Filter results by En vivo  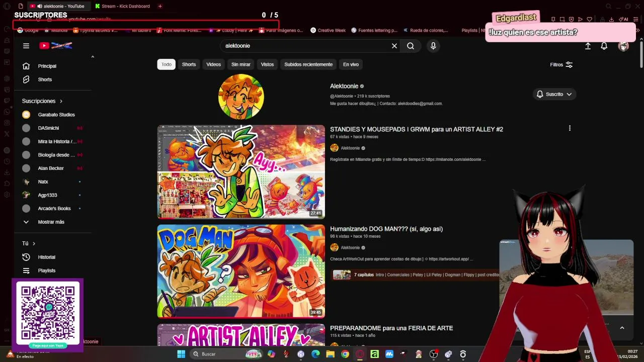click(x=351, y=64)
